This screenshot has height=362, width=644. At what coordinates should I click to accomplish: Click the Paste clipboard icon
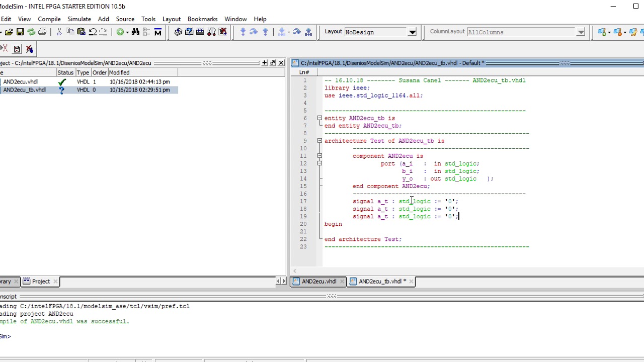click(81, 32)
